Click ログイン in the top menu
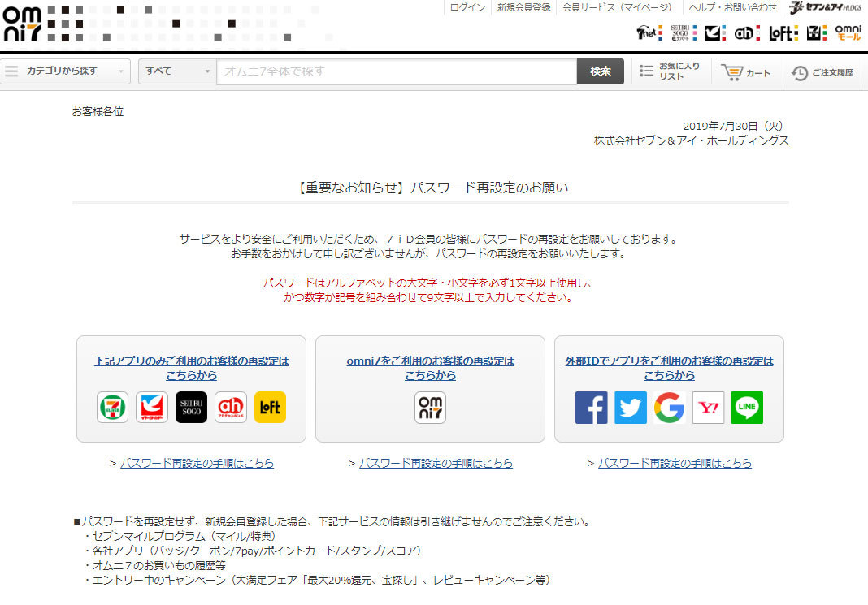Screen dimensions: 868x605 (x=467, y=7)
